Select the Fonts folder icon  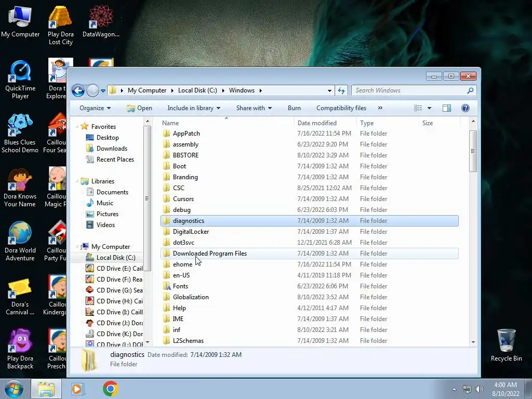point(166,286)
